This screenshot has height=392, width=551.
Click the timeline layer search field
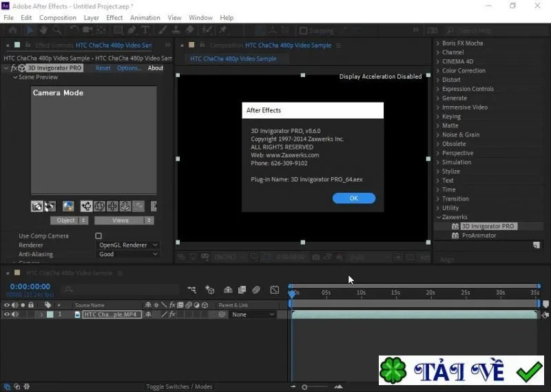pyautogui.click(x=121, y=289)
